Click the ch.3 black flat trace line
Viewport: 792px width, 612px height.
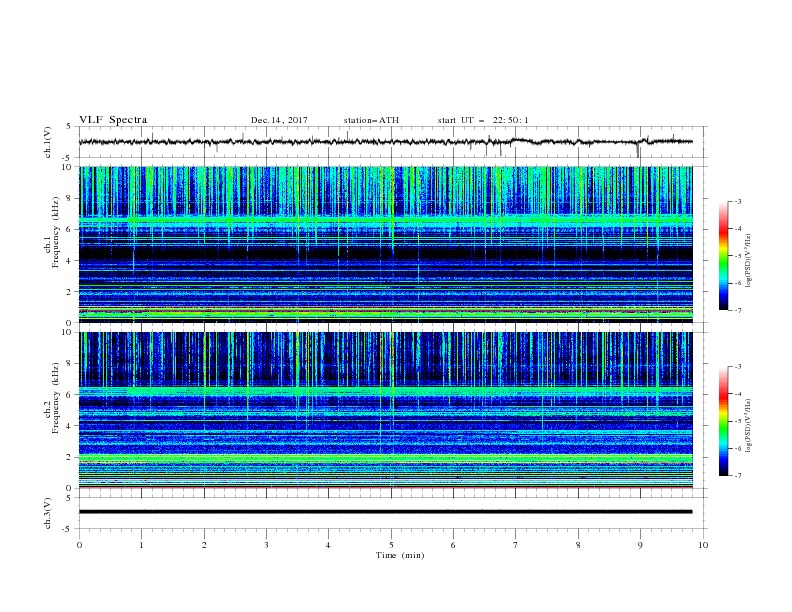coord(385,512)
